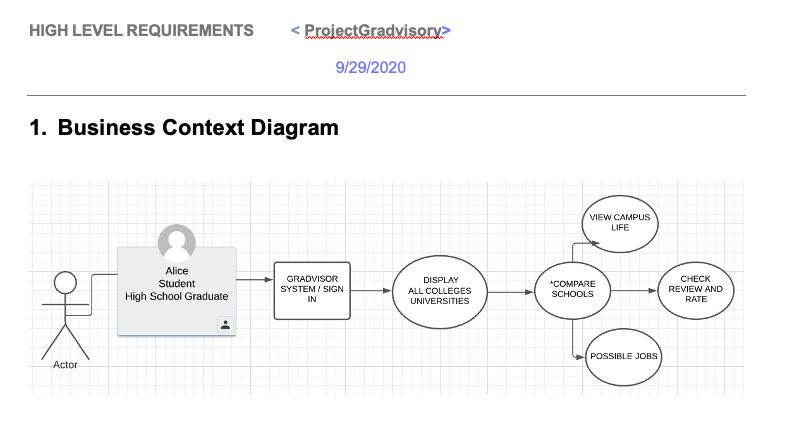Click the HIGH LEVEL REQUIREMENTS heading
The width and height of the screenshot is (809, 433).
click(x=141, y=30)
